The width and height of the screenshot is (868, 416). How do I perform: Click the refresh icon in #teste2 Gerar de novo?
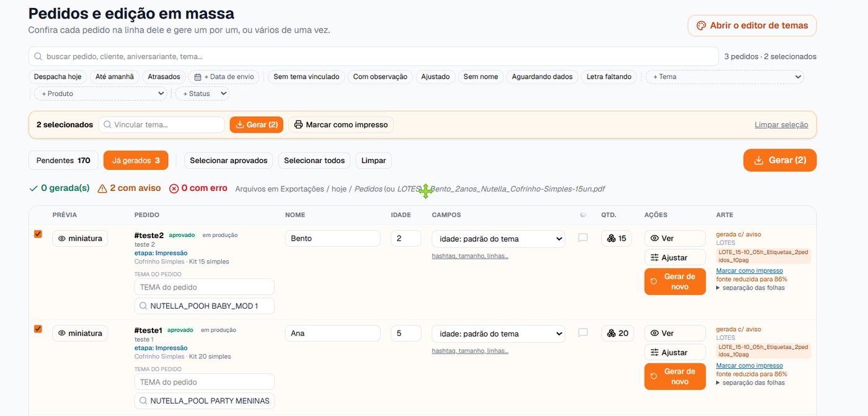click(654, 281)
